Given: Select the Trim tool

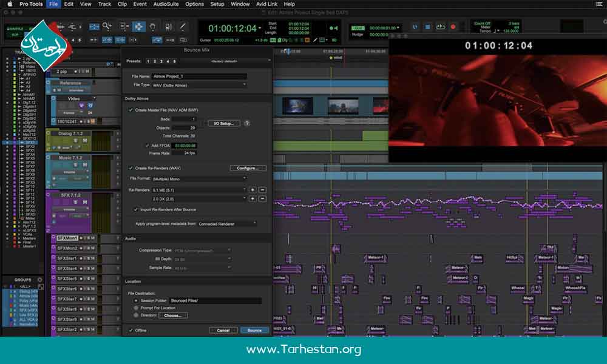Looking at the screenshot, I should 124,26.
